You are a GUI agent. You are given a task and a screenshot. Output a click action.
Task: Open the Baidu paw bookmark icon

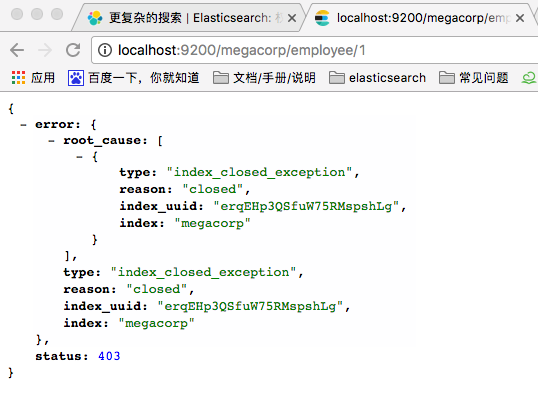click(x=75, y=78)
